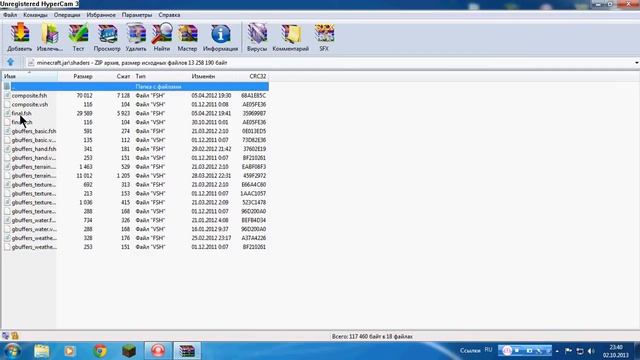The image size is (640, 360).
Task: Open the Команды menu
Action: tap(35, 15)
